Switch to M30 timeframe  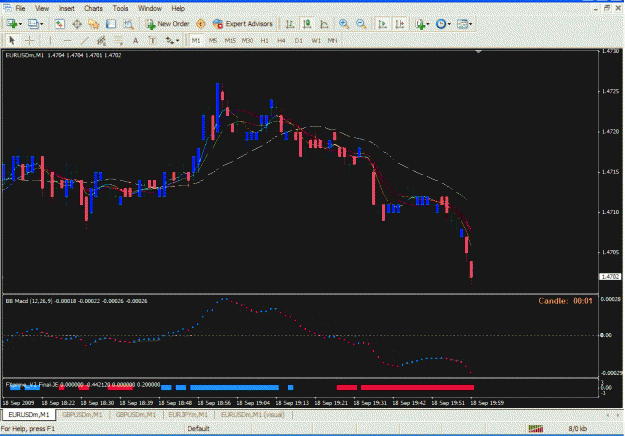247,41
